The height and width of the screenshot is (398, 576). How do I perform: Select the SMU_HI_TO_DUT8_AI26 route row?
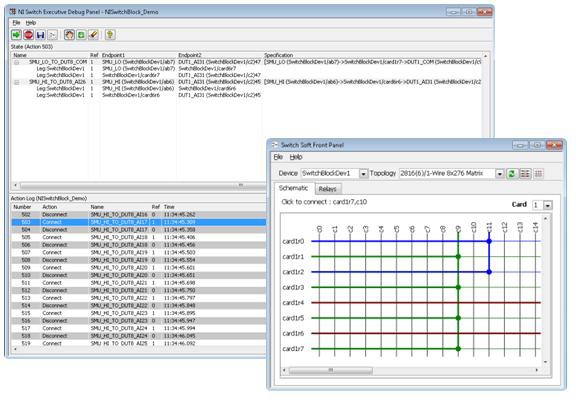[x=247, y=82]
